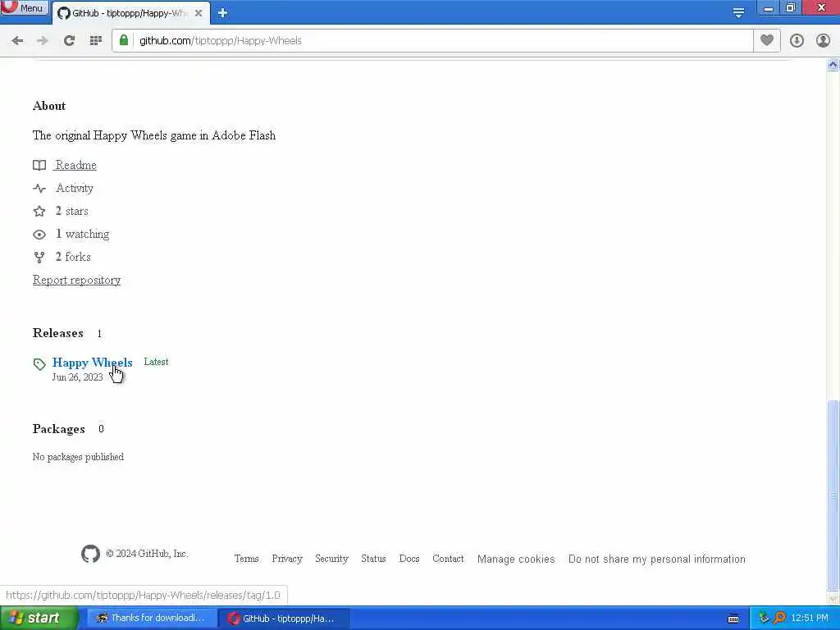Go forward with the forward arrow

[43, 41]
